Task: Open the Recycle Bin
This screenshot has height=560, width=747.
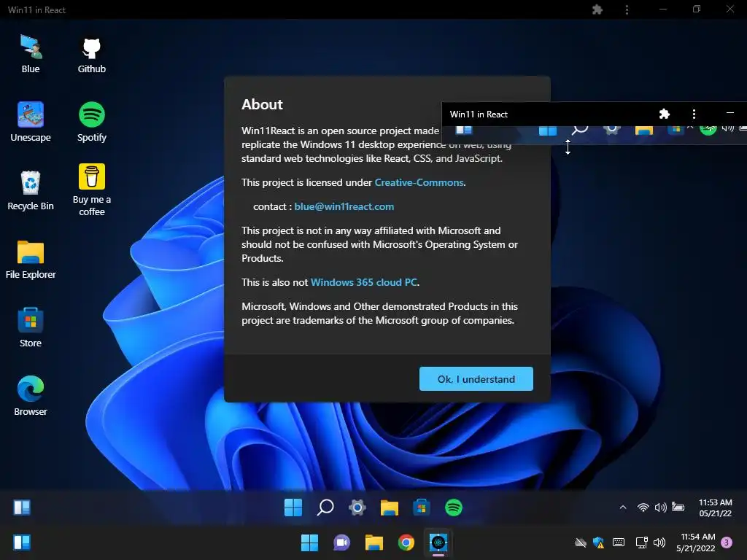Action: pos(31,190)
